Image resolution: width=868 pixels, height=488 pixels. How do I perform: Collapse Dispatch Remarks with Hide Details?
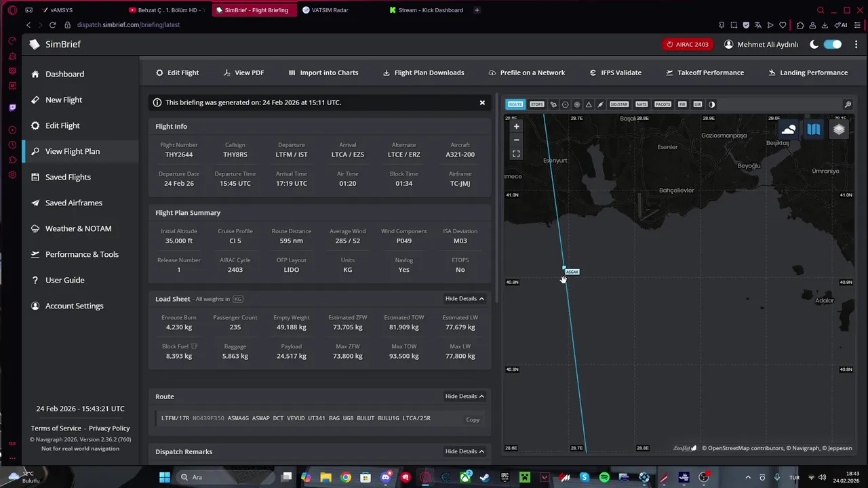(x=465, y=451)
